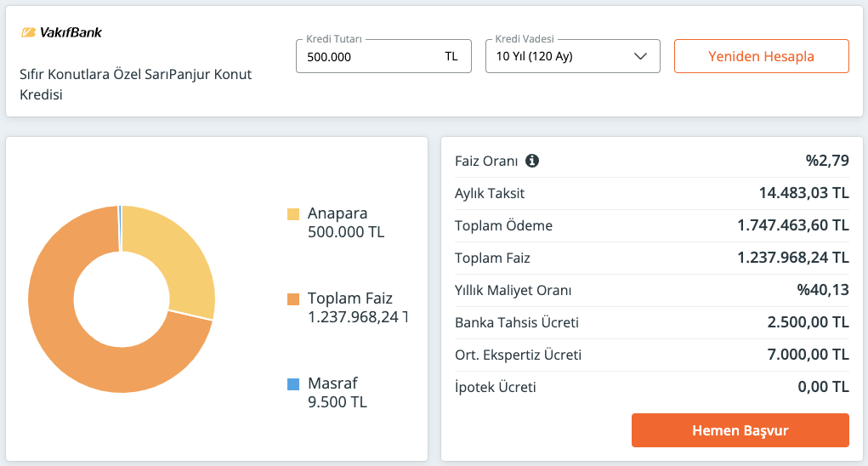
Task: Click the İpotek Ücreti label
Action: pyautogui.click(x=496, y=387)
